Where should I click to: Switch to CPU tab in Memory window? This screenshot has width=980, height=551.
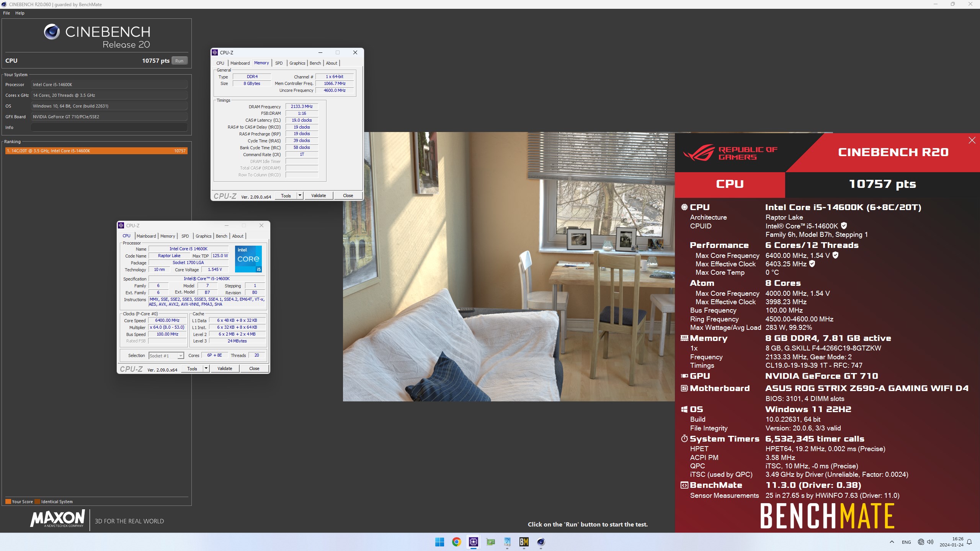[220, 63]
